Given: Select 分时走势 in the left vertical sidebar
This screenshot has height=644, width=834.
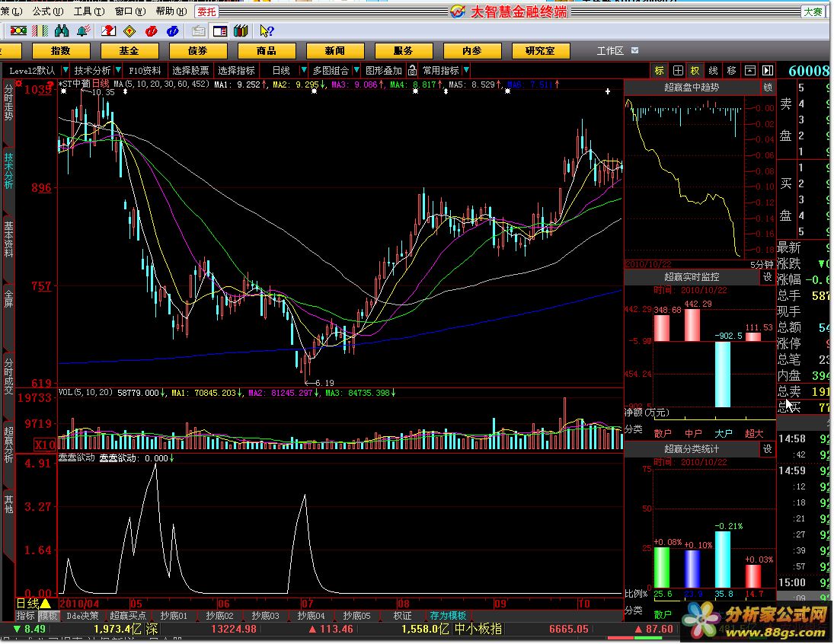Looking at the screenshot, I should pos(8,102).
